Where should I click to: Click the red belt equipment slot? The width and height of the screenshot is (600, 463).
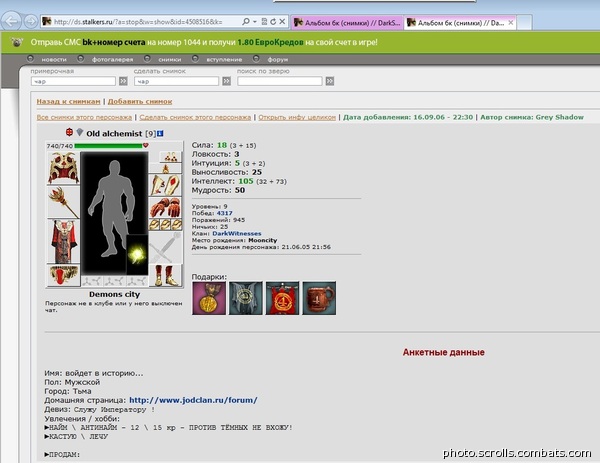tap(63, 275)
